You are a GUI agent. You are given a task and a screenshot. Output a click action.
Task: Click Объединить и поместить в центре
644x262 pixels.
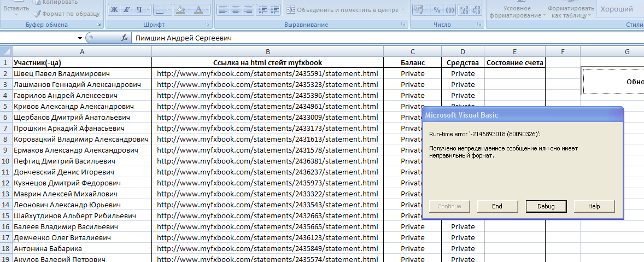[343, 10]
